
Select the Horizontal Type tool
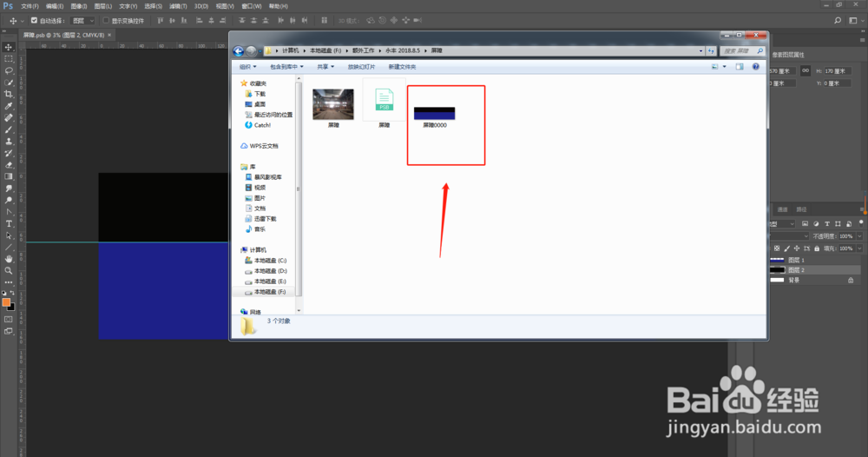(9, 224)
